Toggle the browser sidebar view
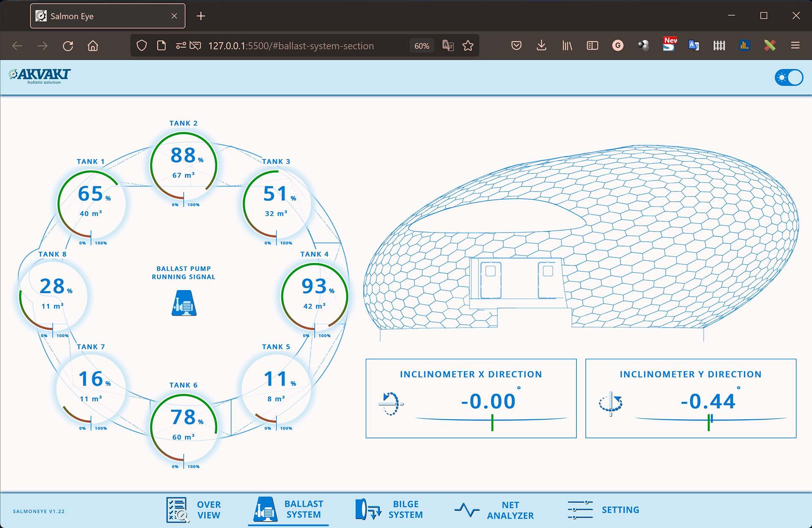The image size is (812, 528). [593, 46]
